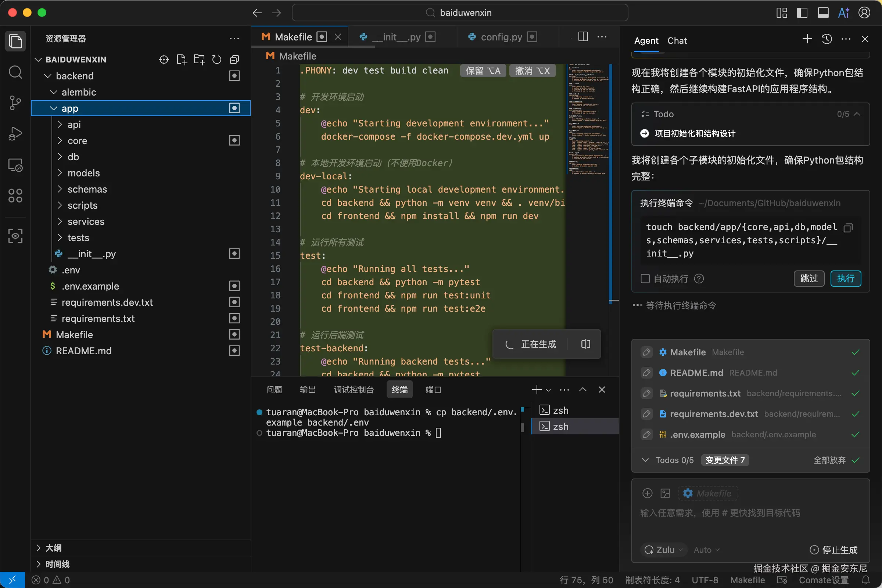Open the 输出 panel tab
The width and height of the screenshot is (882, 588).
click(x=308, y=390)
